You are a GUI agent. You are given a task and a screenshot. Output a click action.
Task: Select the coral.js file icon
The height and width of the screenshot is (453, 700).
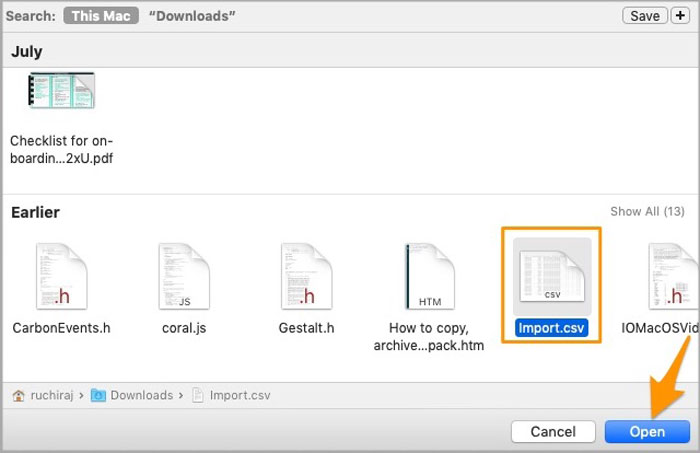183,275
